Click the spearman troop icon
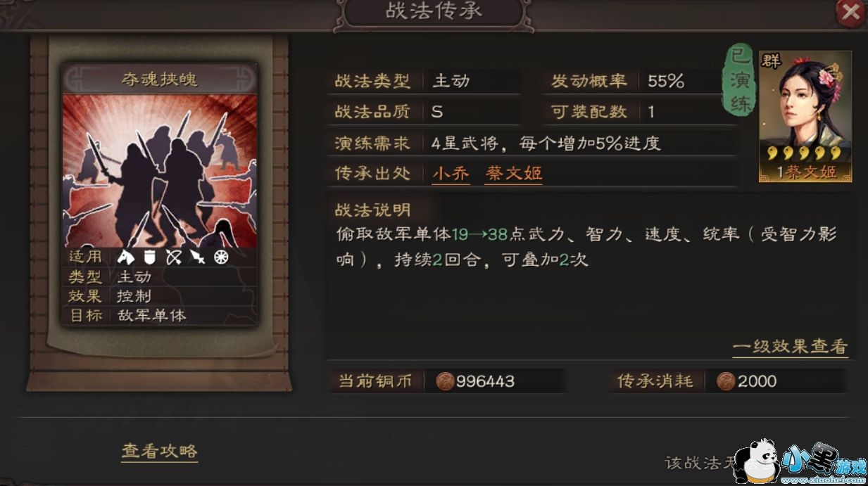Screen dimensions: 868x486 pos(197,257)
